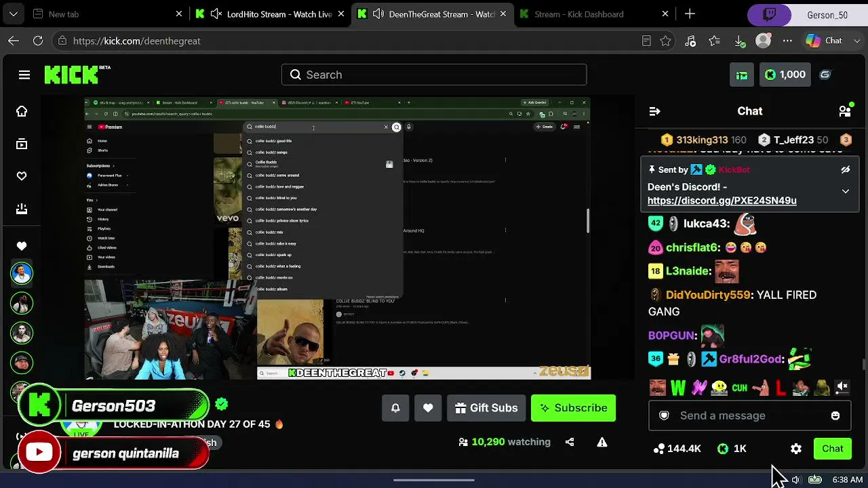Open the browser more options menu
The width and height of the screenshot is (868, 488).
(x=787, y=41)
